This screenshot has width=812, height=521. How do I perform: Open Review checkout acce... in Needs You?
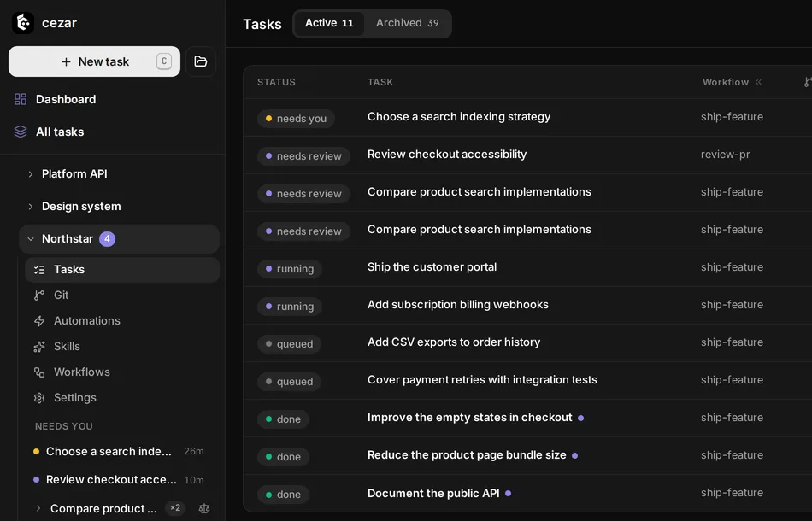pos(111,480)
